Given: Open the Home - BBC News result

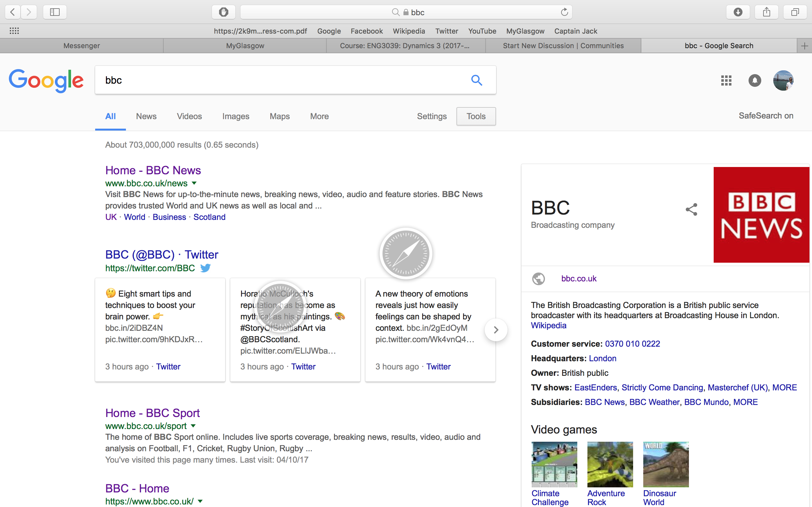Looking at the screenshot, I should coord(153,170).
